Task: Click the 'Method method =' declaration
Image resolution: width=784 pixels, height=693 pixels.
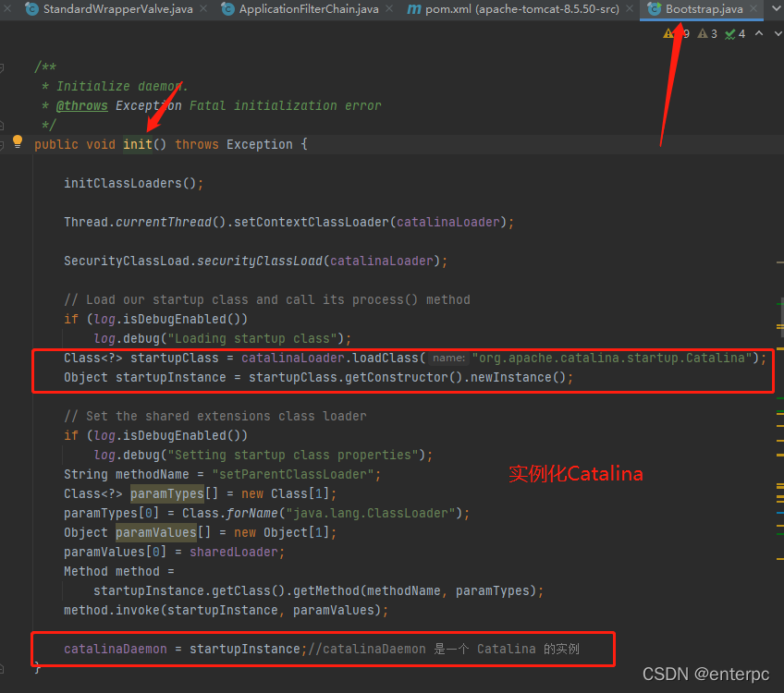Action: click(119, 571)
